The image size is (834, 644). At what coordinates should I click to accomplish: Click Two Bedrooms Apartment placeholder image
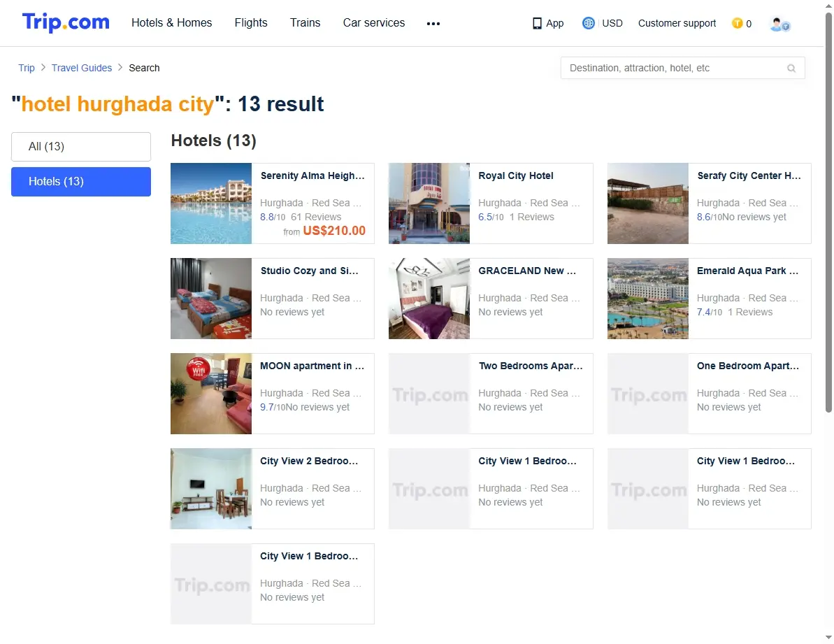click(x=429, y=394)
